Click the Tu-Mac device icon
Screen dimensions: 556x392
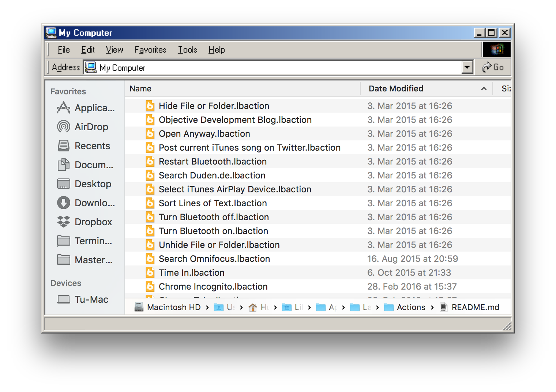[x=64, y=299]
